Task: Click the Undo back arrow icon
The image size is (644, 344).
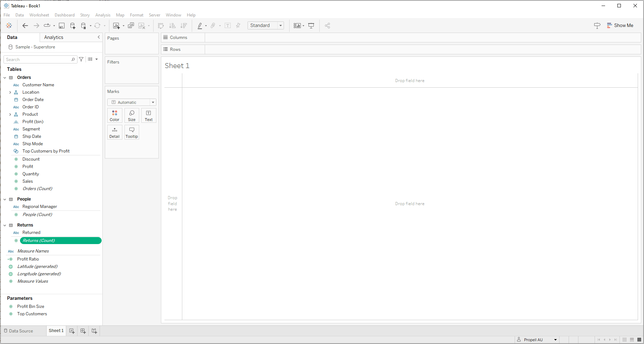Action: [x=25, y=26]
